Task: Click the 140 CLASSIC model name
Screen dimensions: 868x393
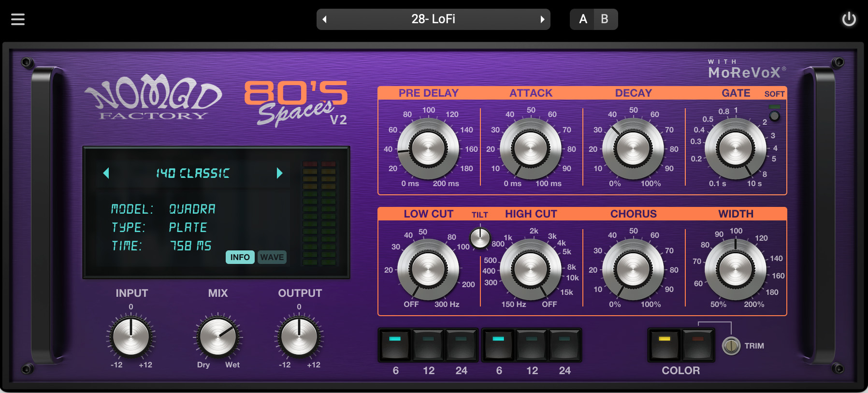Action: (x=192, y=173)
